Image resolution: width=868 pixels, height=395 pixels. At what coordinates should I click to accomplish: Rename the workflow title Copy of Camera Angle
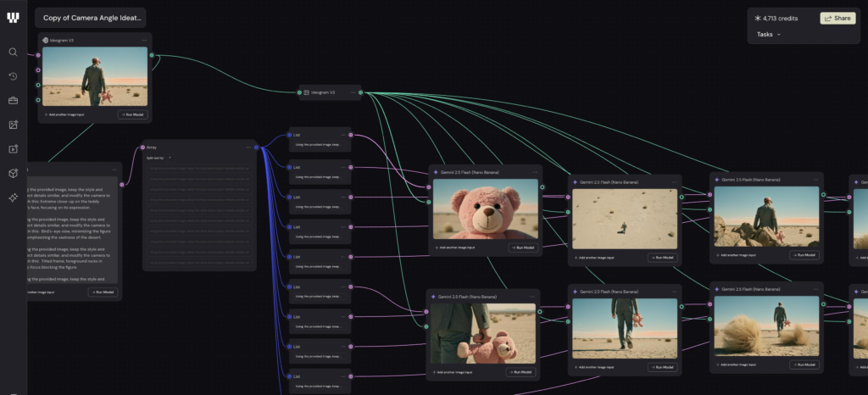click(x=92, y=18)
